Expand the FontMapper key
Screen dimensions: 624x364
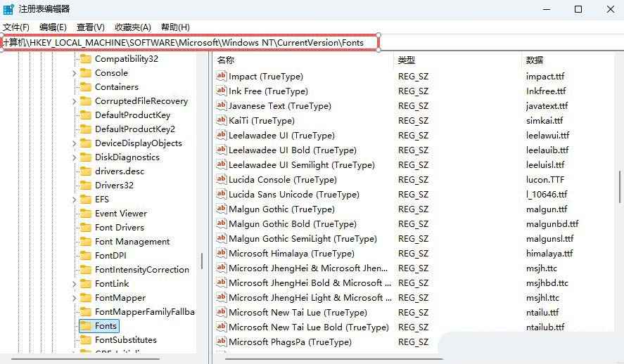pos(74,298)
